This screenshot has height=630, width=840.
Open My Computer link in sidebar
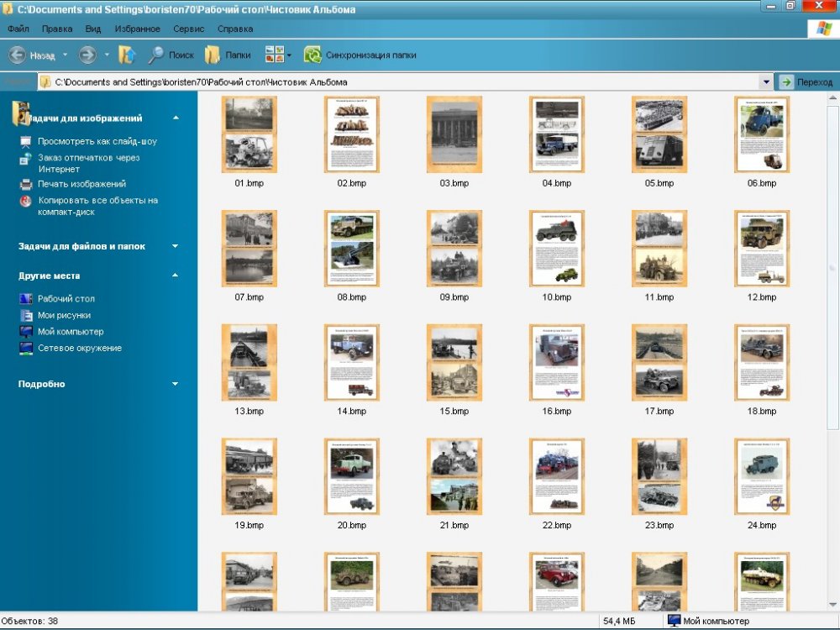click(x=71, y=332)
